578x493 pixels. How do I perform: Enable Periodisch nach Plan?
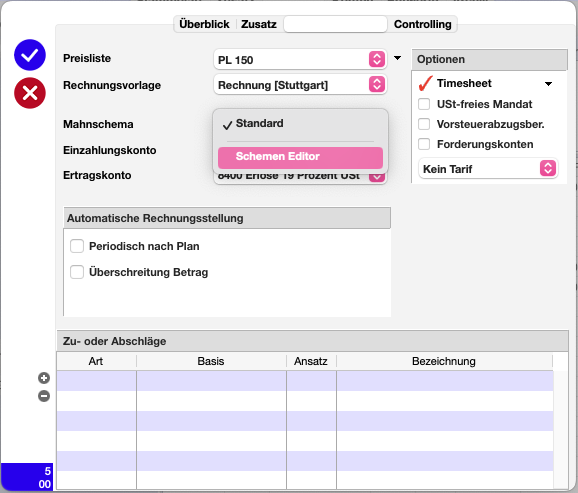77,246
